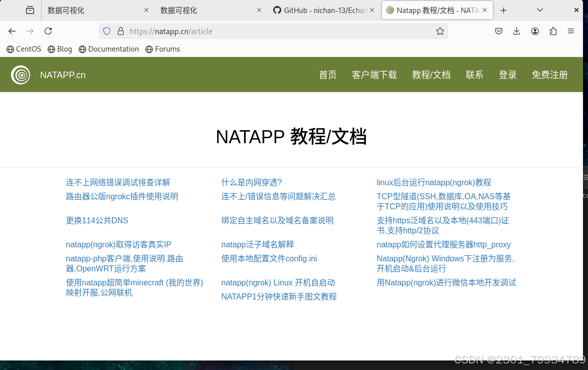Open the Blog bookmark
The width and height of the screenshot is (588, 370).
coord(60,49)
